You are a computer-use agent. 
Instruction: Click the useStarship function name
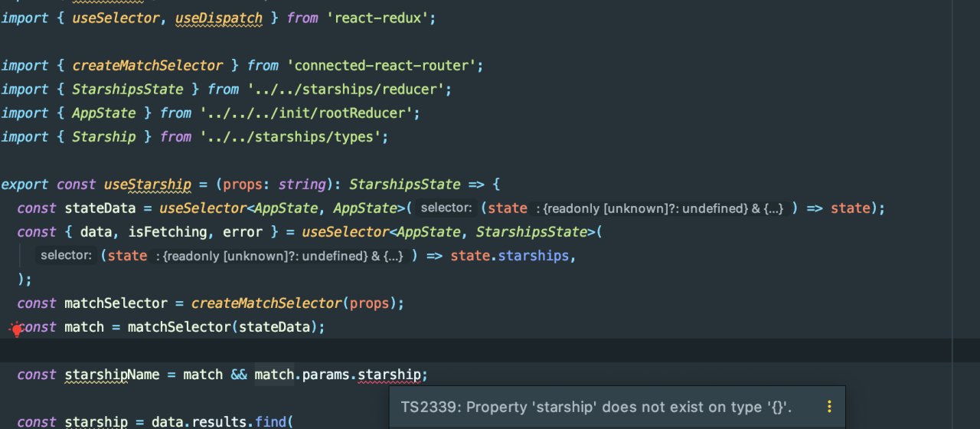click(x=148, y=185)
